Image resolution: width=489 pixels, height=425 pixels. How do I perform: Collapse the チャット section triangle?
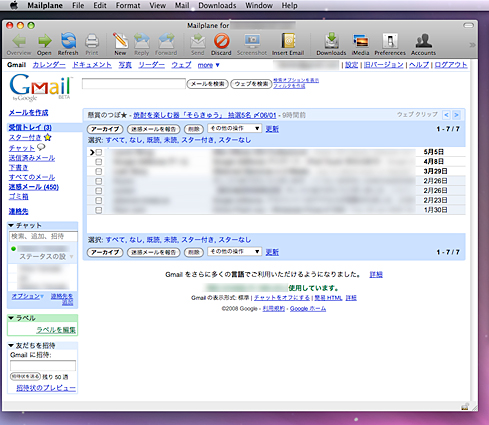pyautogui.click(x=11, y=226)
